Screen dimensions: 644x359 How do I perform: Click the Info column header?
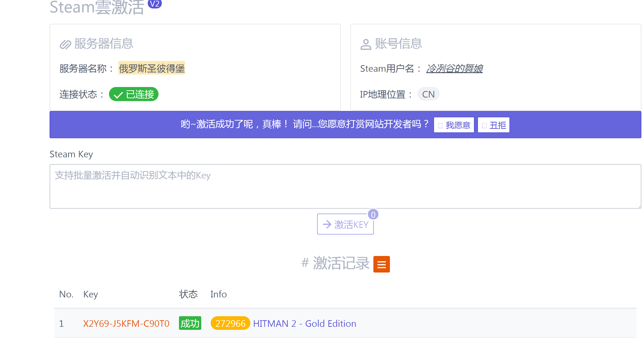pyautogui.click(x=218, y=294)
